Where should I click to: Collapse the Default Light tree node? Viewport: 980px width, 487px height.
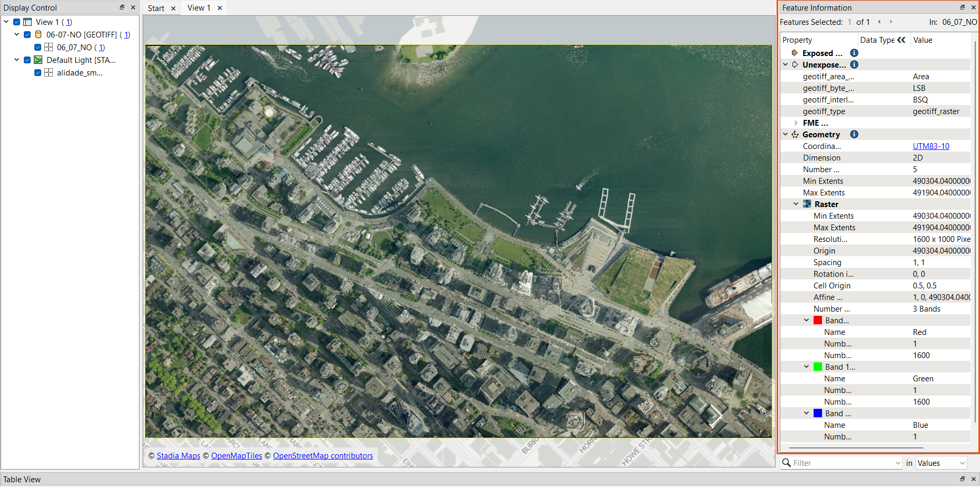coord(17,60)
